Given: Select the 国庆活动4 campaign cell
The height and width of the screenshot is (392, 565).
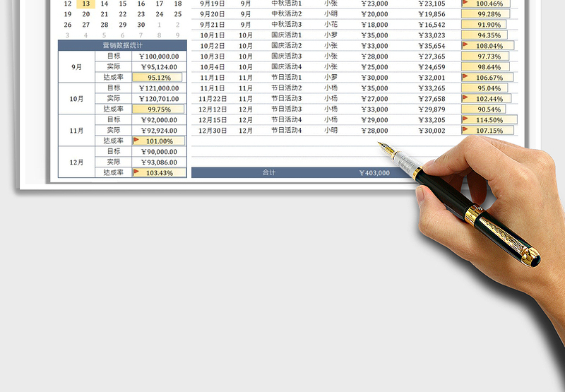Looking at the screenshot, I should pyautogui.click(x=286, y=67).
